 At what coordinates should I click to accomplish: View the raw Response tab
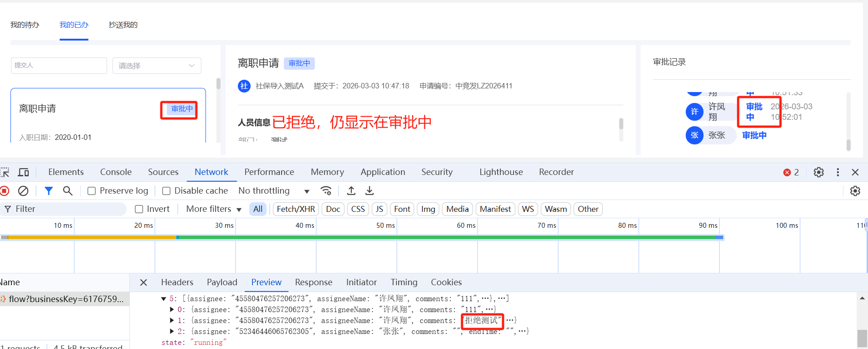[x=314, y=282]
